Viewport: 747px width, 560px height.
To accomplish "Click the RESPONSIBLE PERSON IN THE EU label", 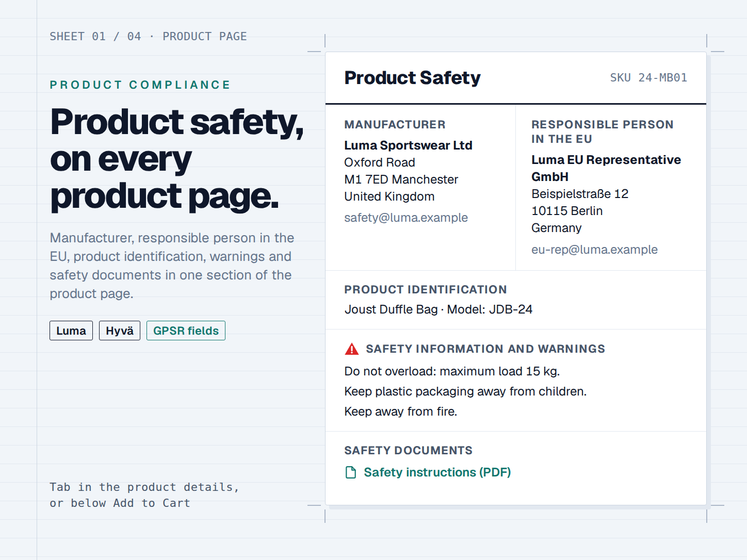I will pos(603,132).
